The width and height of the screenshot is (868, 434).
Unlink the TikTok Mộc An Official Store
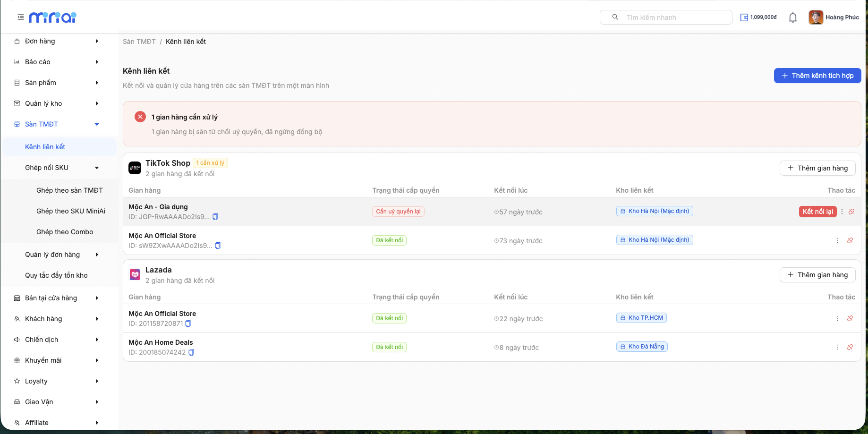click(850, 240)
